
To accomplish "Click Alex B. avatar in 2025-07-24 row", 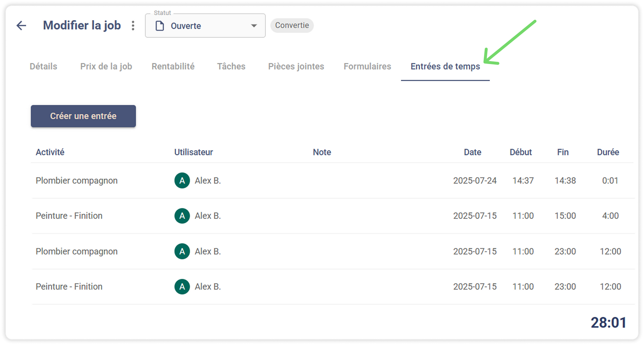I will tap(182, 181).
